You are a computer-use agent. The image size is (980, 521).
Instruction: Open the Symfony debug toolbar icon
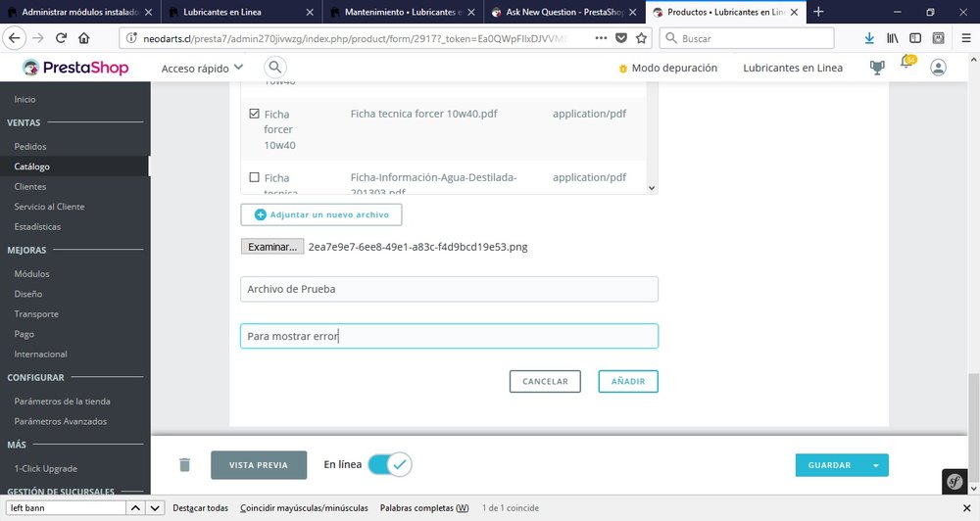(955, 482)
